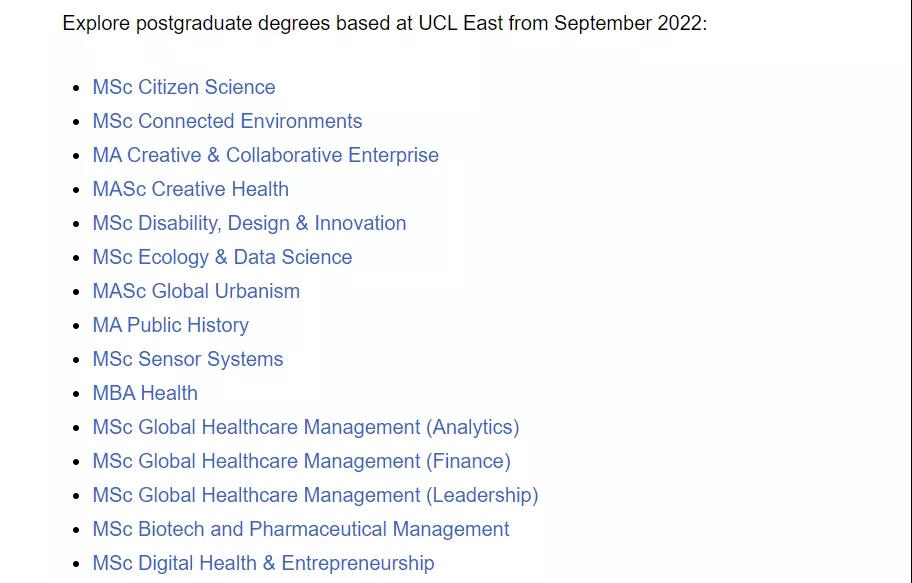Screen dimensions: 912x583
Task: Select the MASc Creative Health link
Action: tap(190, 189)
